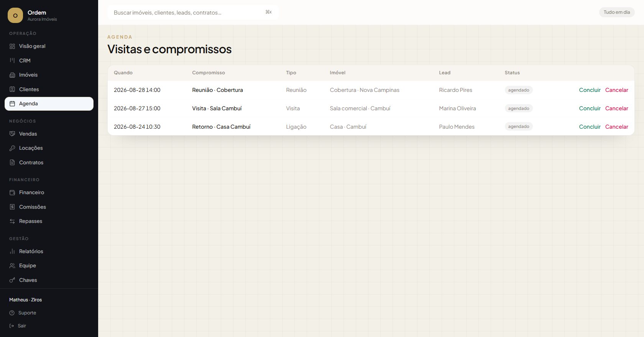Click the Repasses transfer arrows icon
Viewport: 644px width, 337px height.
pos(12,221)
